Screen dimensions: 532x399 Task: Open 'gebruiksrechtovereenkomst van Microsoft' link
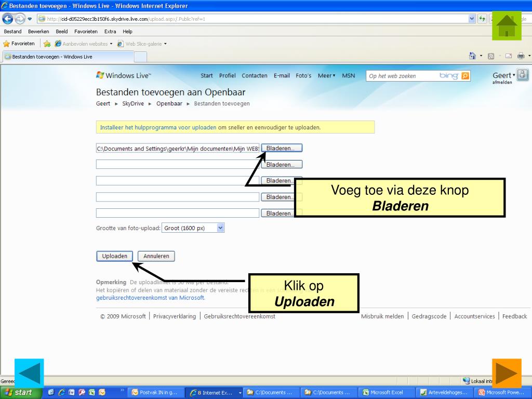tap(150, 298)
